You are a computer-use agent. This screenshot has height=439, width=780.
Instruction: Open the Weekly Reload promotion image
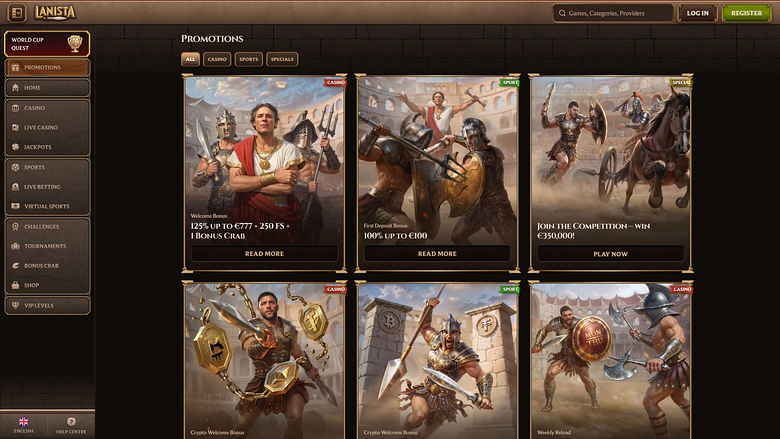pyautogui.click(x=610, y=360)
